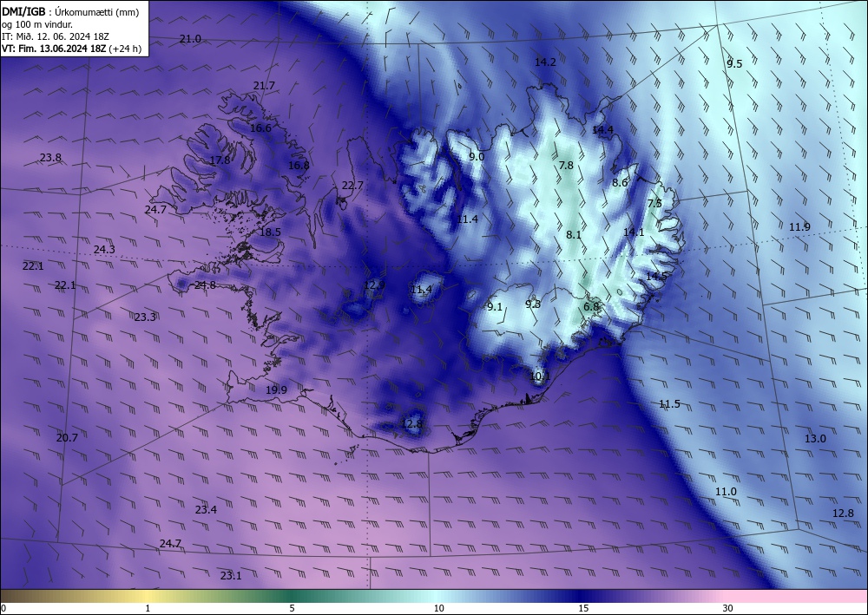Select the 17.8 value label

[x=220, y=160]
